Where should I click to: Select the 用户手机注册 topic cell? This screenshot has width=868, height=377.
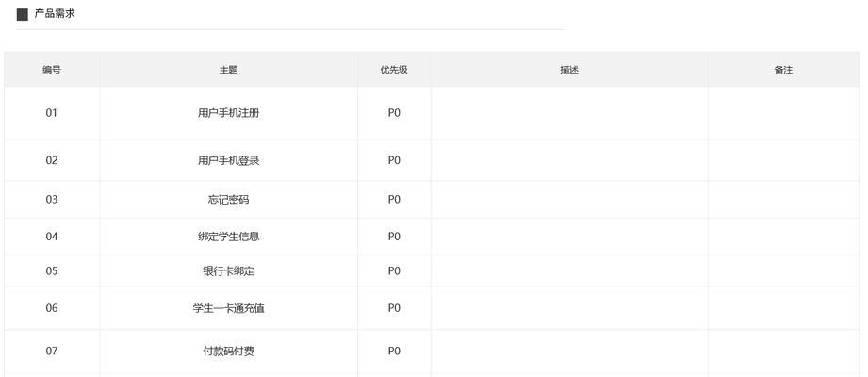coord(229,113)
